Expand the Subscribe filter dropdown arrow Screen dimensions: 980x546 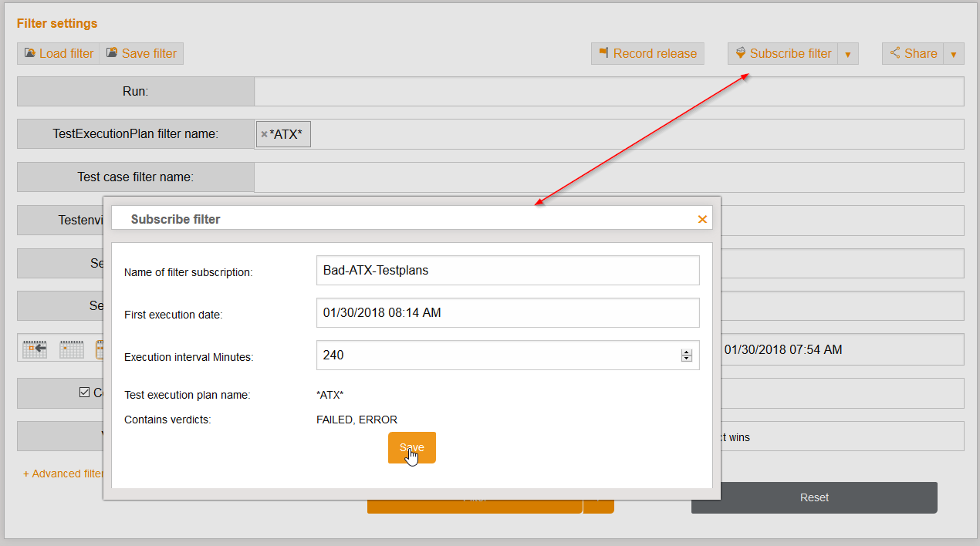848,54
